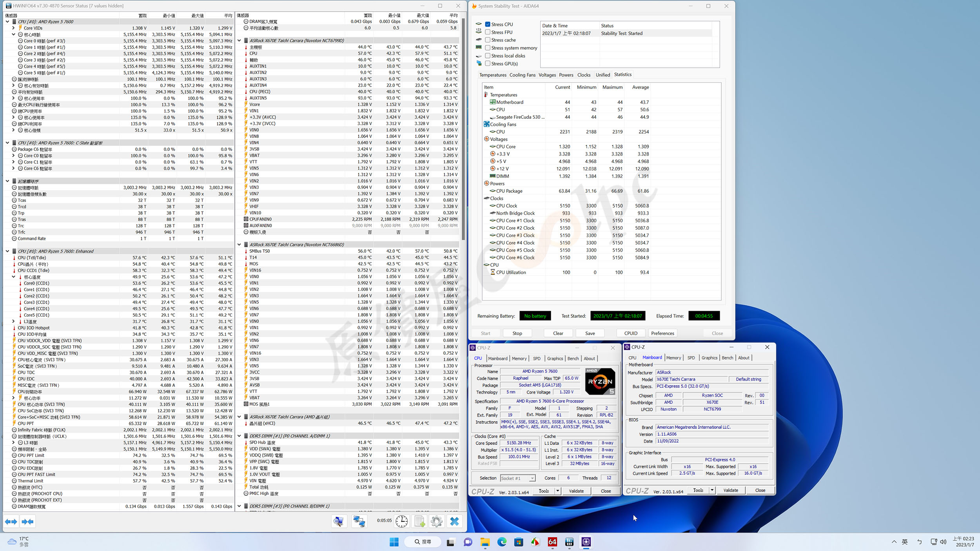Collapse Nuvoton NCT6686D sensor group
This screenshot has width=980, height=551.
coord(239,245)
